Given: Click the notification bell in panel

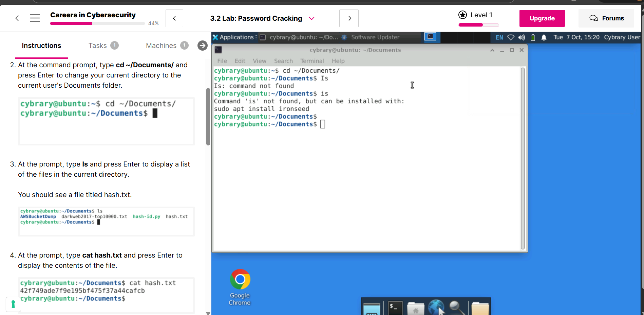Looking at the screenshot, I should 544,37.
